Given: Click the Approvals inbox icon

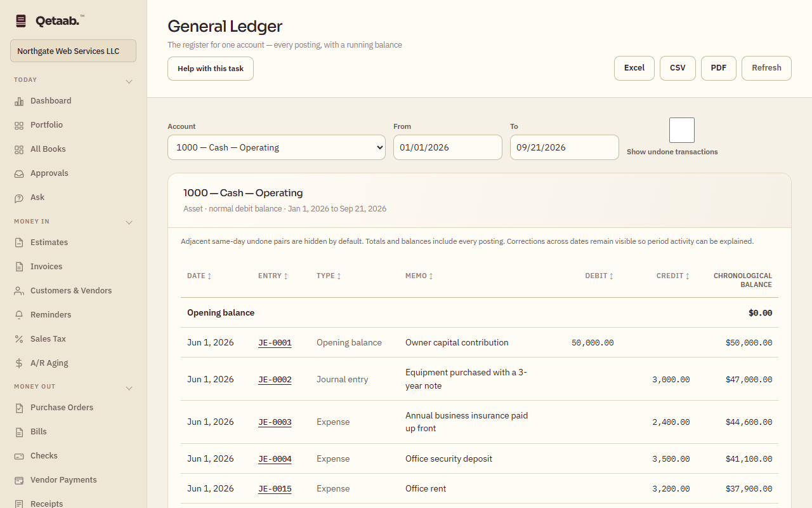Looking at the screenshot, I should click(19, 173).
